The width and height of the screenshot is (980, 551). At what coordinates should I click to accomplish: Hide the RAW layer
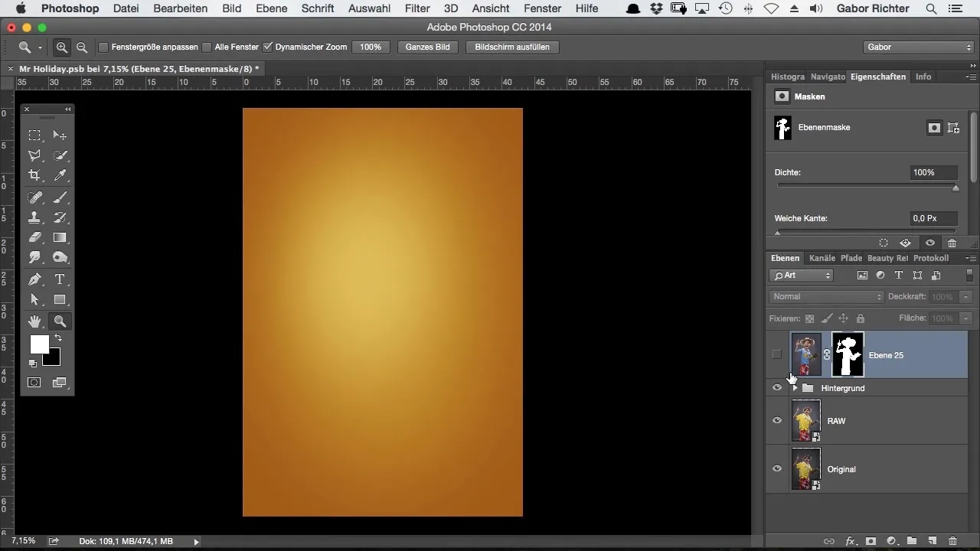pos(777,420)
